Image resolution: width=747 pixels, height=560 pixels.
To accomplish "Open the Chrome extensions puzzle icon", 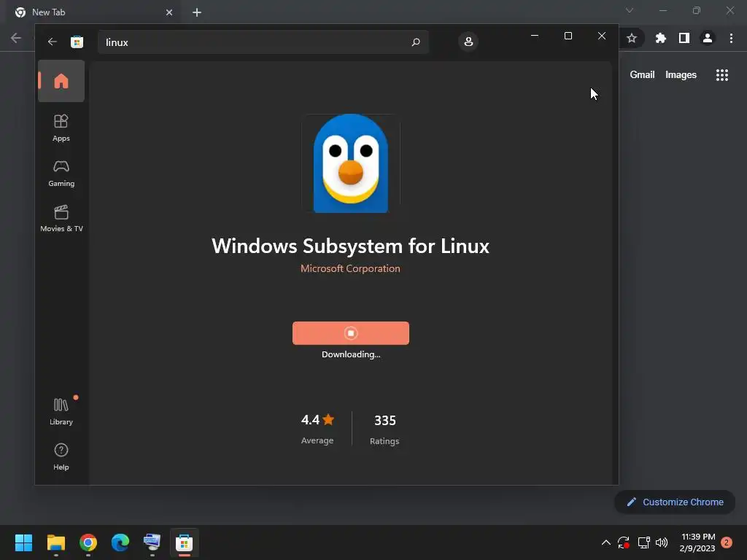I will click(x=660, y=38).
